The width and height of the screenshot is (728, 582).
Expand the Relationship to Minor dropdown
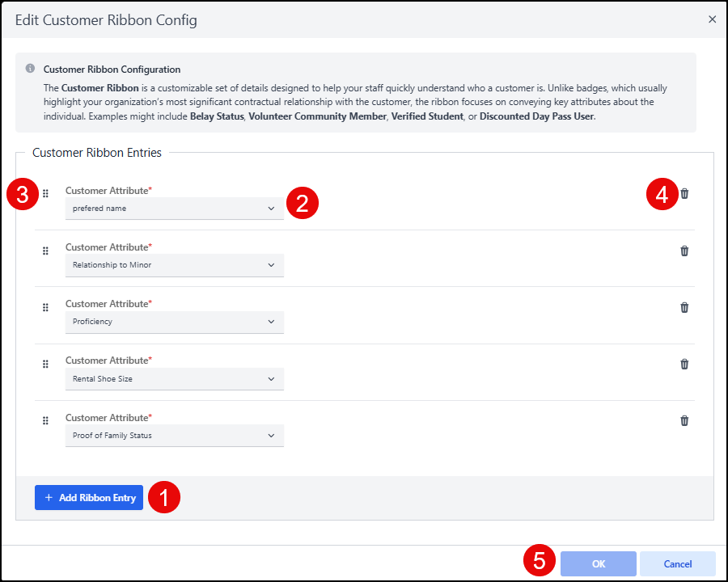tap(174, 265)
